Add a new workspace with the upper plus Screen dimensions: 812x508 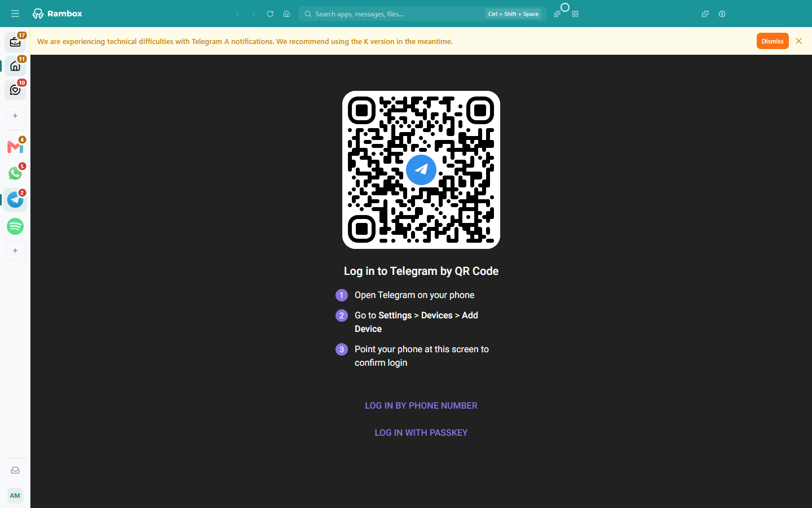(x=15, y=116)
